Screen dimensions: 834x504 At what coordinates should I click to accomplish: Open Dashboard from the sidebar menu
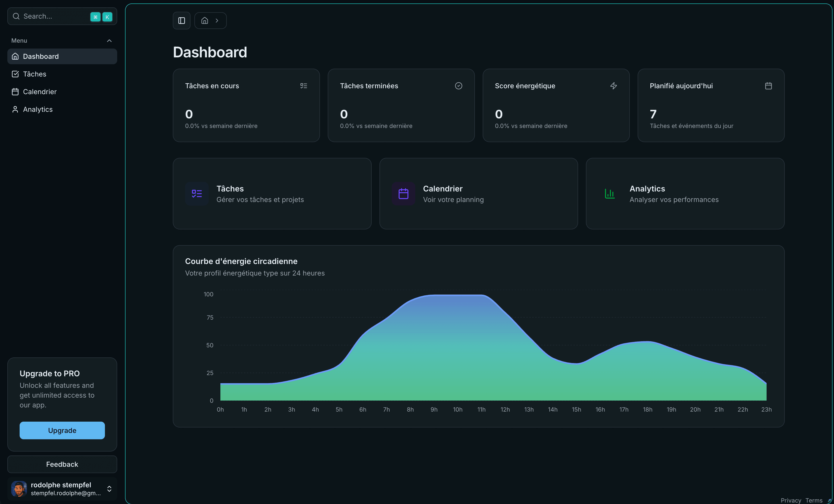[x=41, y=56]
